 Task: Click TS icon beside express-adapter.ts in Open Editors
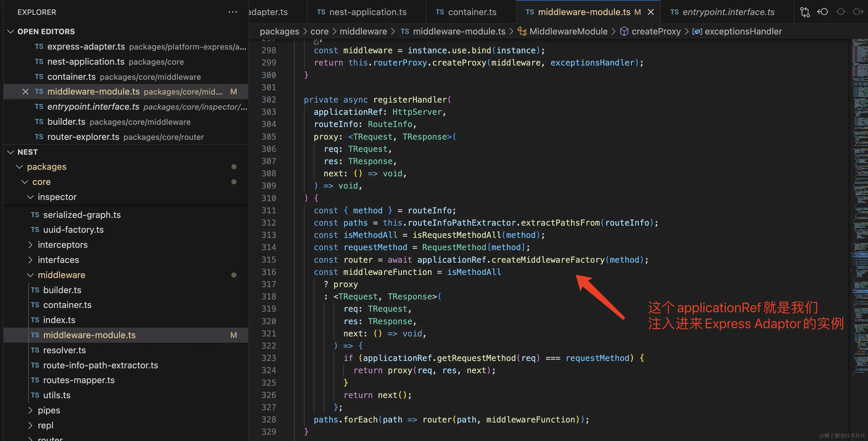(x=39, y=47)
